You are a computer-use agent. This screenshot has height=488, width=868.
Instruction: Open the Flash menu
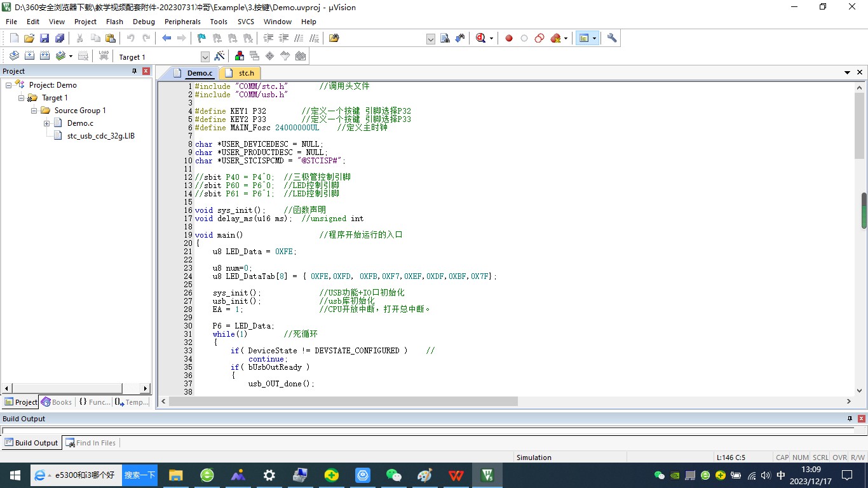tap(114, 22)
